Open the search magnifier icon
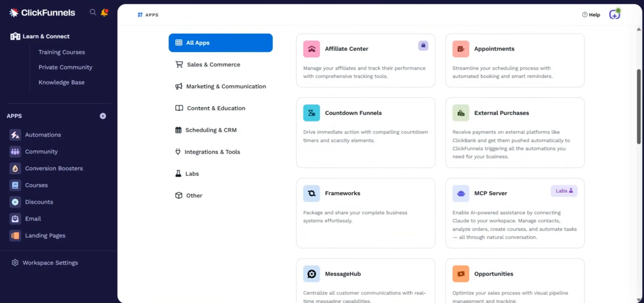The image size is (644, 303). (93, 12)
